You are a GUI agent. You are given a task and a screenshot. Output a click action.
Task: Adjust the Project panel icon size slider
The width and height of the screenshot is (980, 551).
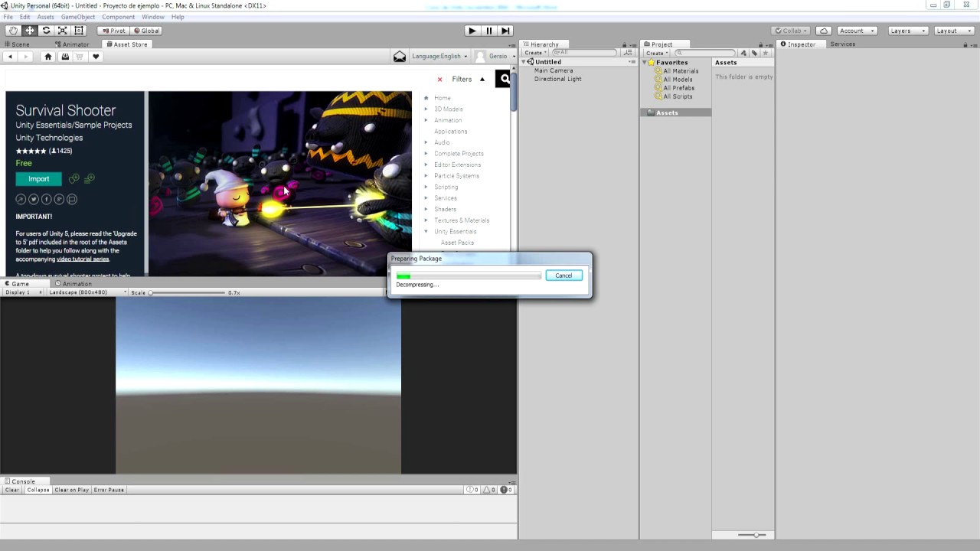point(753,535)
